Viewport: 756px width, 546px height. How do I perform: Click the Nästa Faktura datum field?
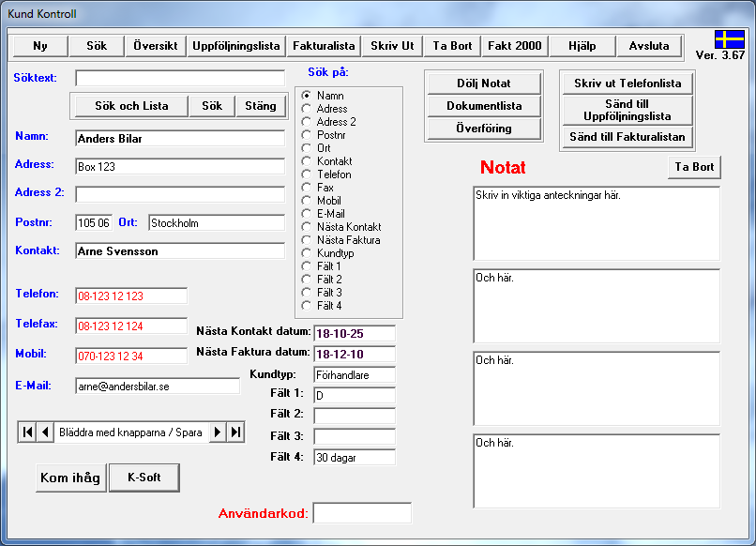point(355,354)
